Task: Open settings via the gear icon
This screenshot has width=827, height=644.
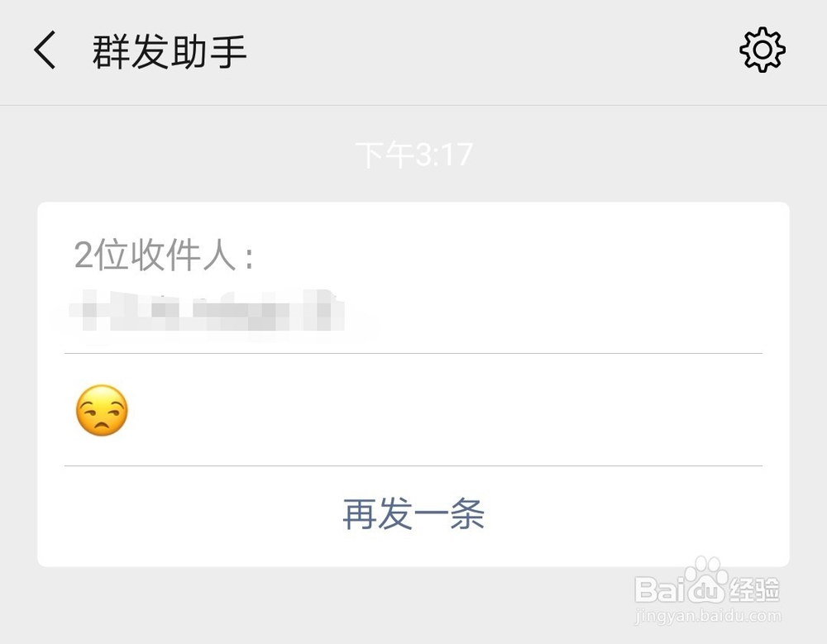Action: tap(762, 50)
